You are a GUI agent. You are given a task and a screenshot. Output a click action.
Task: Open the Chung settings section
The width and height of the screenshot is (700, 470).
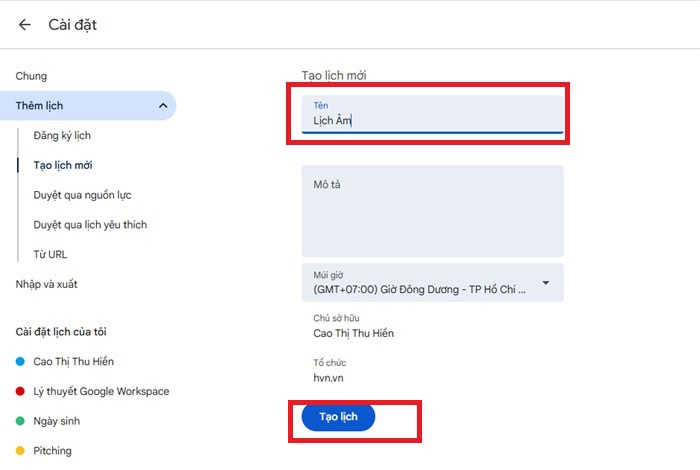[31, 76]
